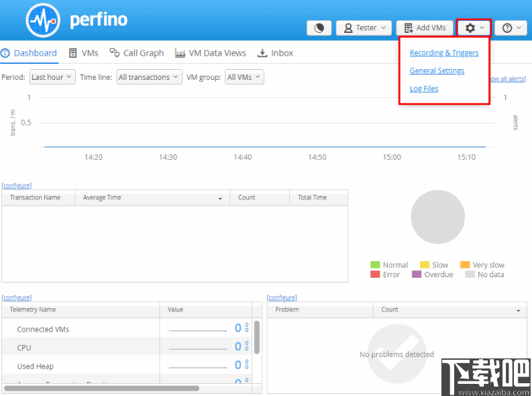The image size is (532, 396).
Task: Click the Call Graph nodes icon
Action: pos(114,52)
